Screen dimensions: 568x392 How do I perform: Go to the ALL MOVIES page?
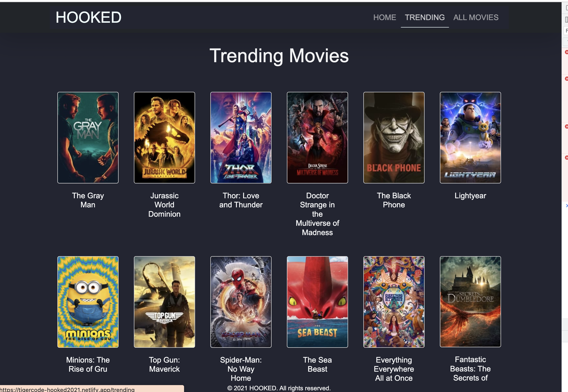pos(475,17)
